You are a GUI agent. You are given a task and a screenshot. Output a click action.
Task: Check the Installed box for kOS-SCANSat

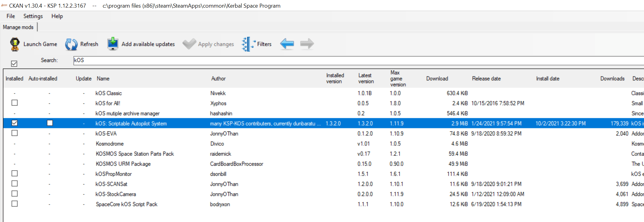[14, 183]
